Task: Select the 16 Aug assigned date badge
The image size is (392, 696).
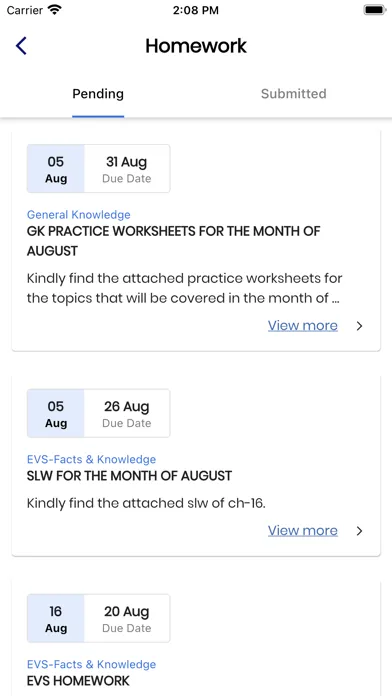Action: point(55,618)
